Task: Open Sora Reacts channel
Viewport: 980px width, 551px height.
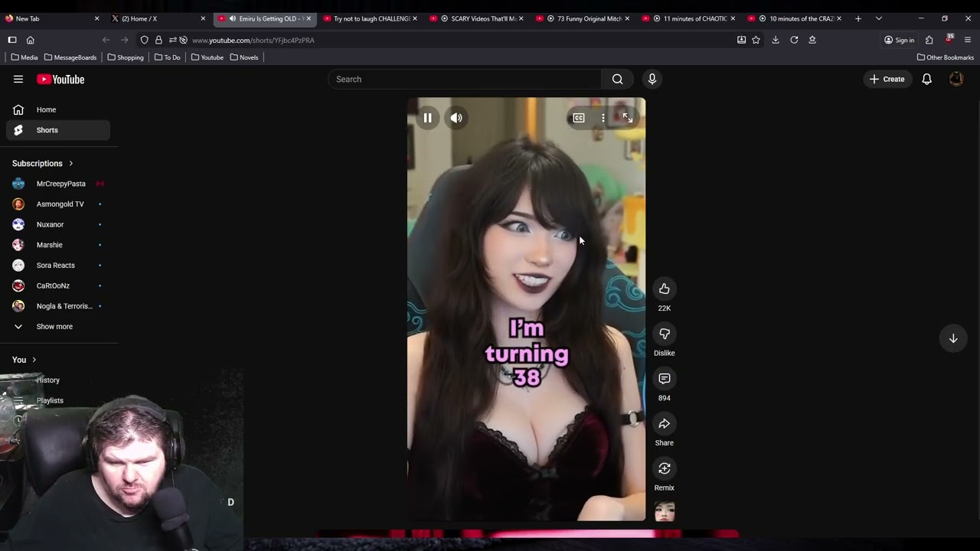Action: coord(58,266)
